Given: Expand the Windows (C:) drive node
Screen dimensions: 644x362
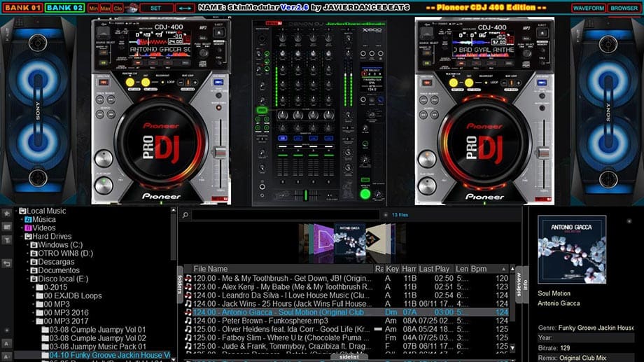Looking at the screenshot, I should coord(28,245).
